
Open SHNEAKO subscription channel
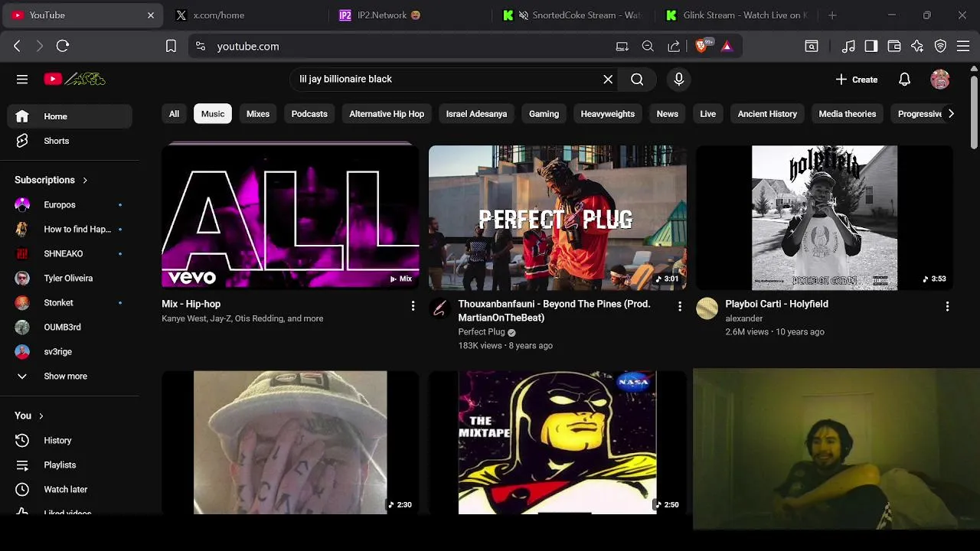coord(70,253)
